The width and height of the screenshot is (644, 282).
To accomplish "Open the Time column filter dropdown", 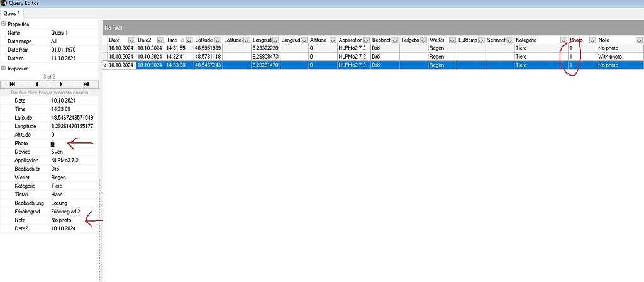I will coord(189,40).
